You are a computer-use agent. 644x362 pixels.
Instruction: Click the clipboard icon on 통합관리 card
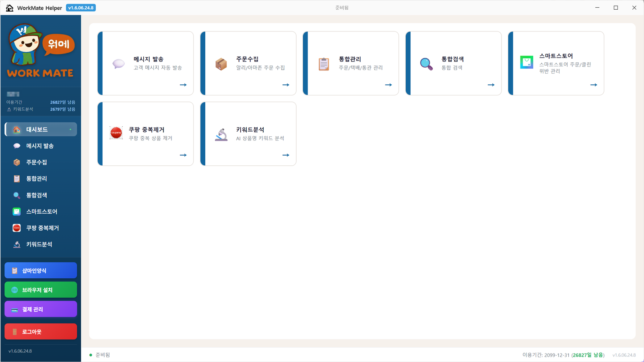(x=324, y=64)
